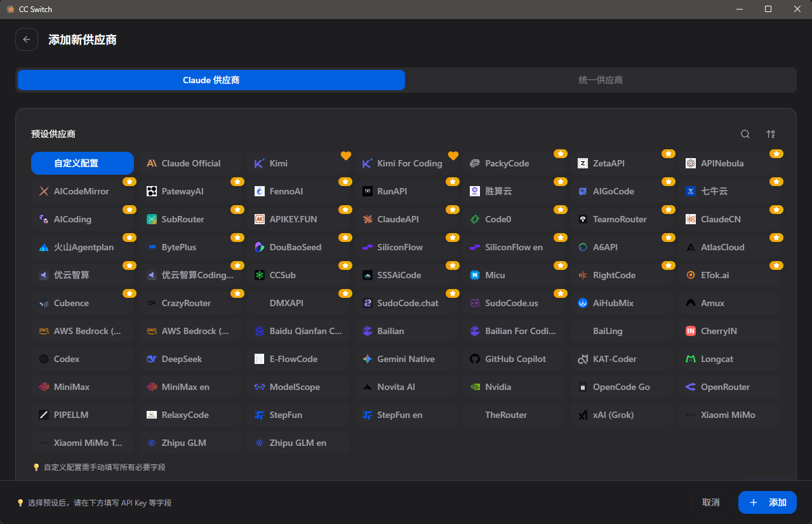Choose Claude Official preset

(190, 163)
